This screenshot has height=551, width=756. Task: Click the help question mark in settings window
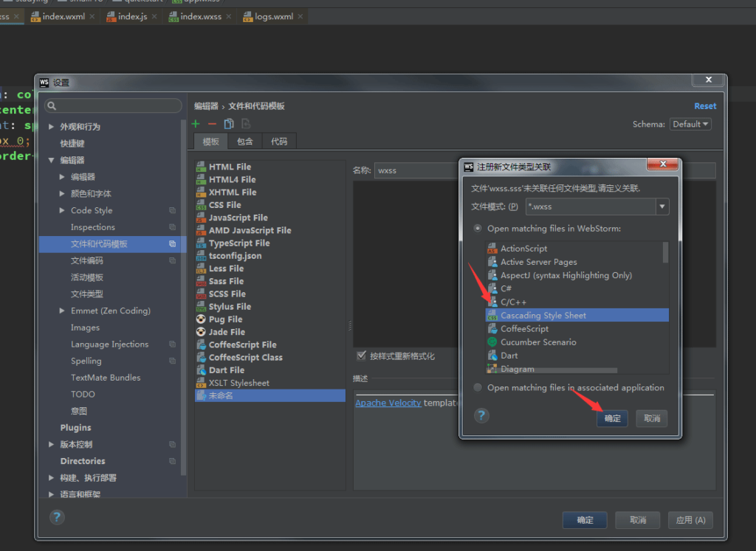(57, 517)
